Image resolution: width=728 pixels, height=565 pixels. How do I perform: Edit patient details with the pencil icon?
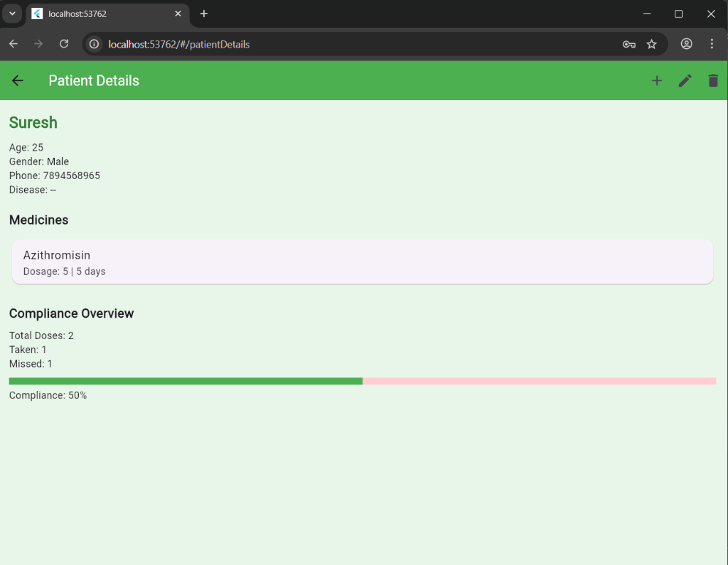[685, 81]
